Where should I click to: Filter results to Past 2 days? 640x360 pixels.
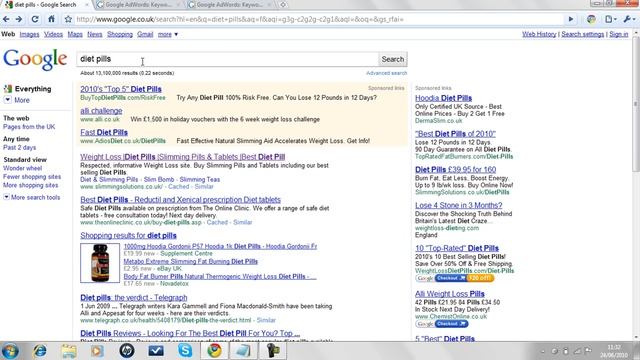[x=20, y=148]
